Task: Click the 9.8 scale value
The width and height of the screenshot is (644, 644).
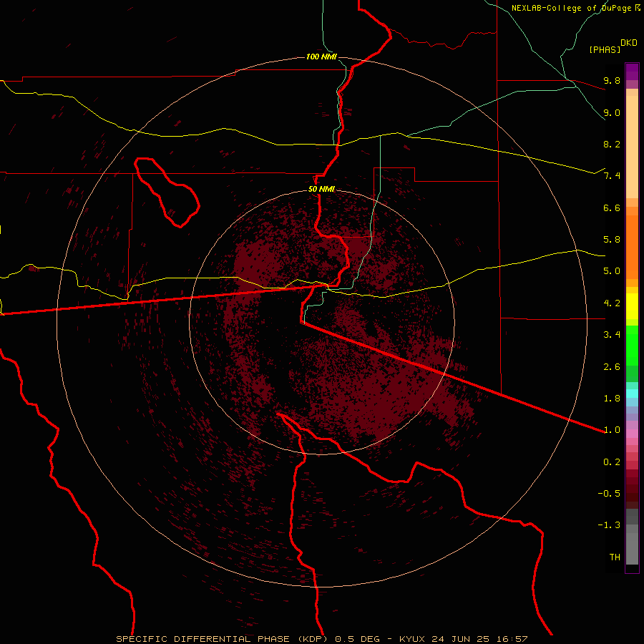Action: click(612, 80)
